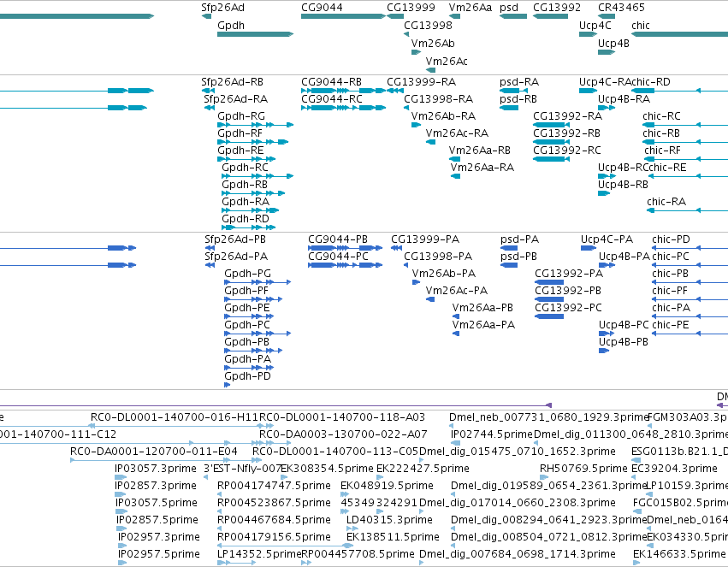This screenshot has height=567, width=728.
Task: Click protein Ucp4B-PB glyph
Action: [x=604, y=351]
